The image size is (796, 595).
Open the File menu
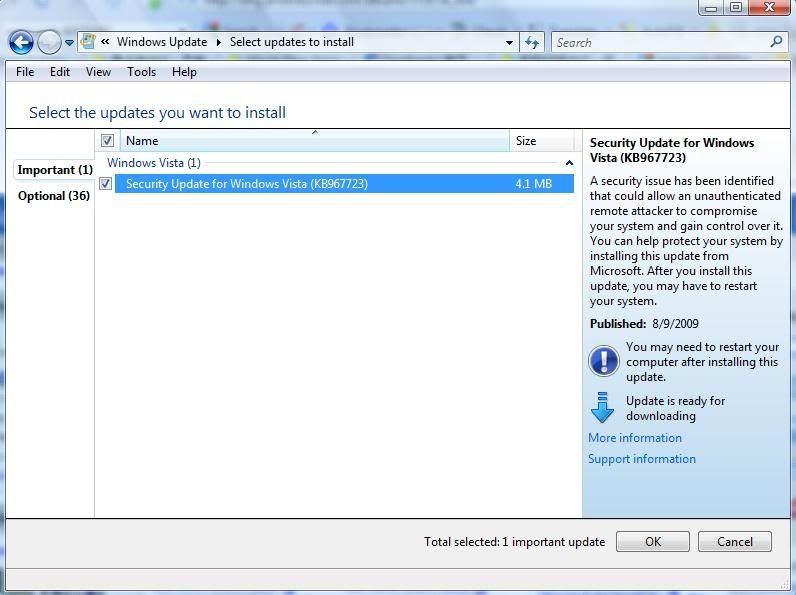[x=25, y=72]
